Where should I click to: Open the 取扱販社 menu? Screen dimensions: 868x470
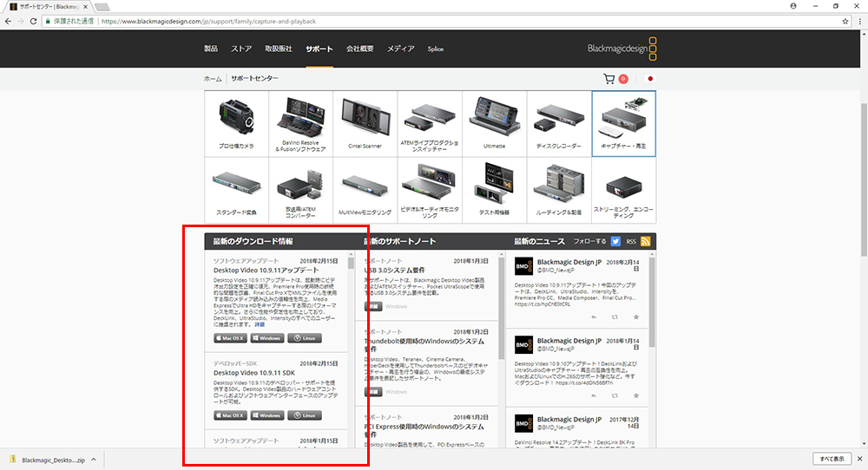278,49
